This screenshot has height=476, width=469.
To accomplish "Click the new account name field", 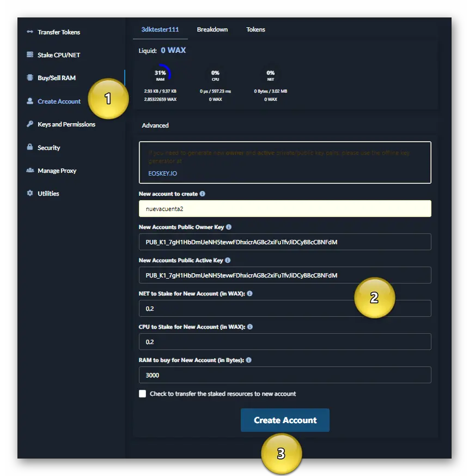I will (x=285, y=208).
